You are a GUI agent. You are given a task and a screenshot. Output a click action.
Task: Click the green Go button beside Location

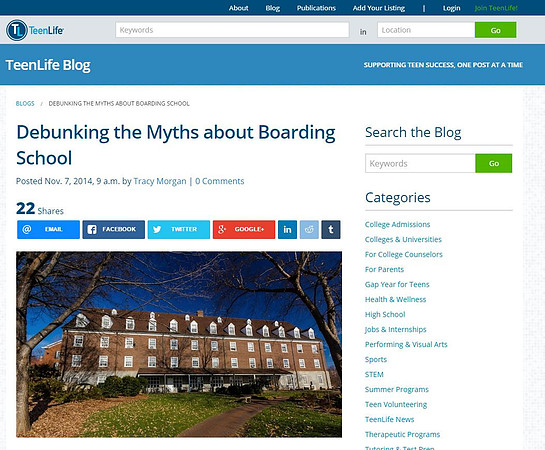[495, 30]
